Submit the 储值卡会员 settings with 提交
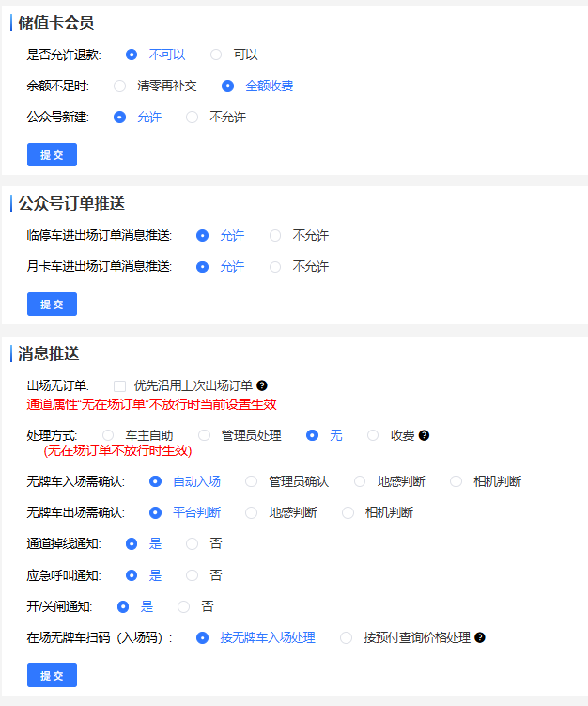588x706 pixels. 53,155
